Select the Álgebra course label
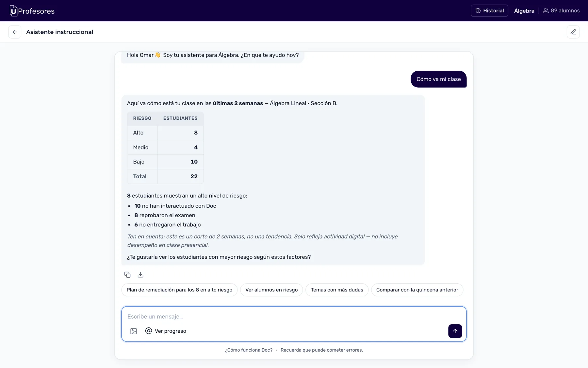 click(524, 11)
